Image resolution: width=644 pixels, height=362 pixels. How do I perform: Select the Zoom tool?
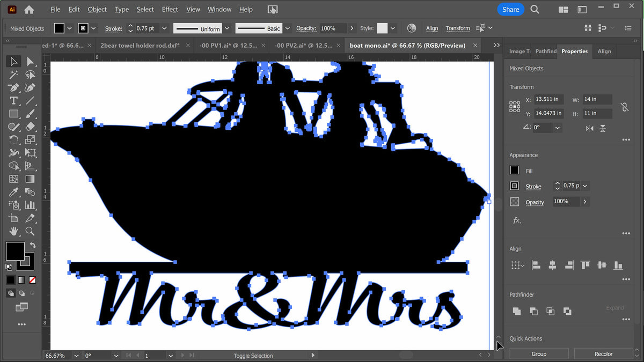coord(30,231)
